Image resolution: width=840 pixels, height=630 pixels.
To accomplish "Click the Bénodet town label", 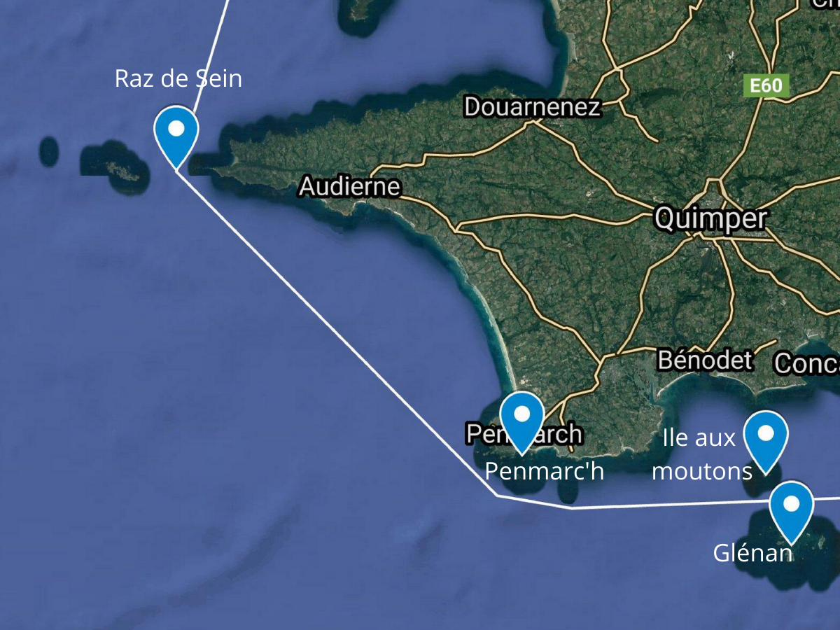I will [706, 360].
